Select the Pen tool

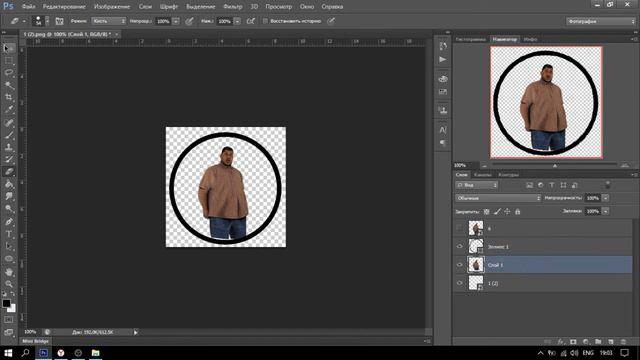pyautogui.click(x=9, y=222)
